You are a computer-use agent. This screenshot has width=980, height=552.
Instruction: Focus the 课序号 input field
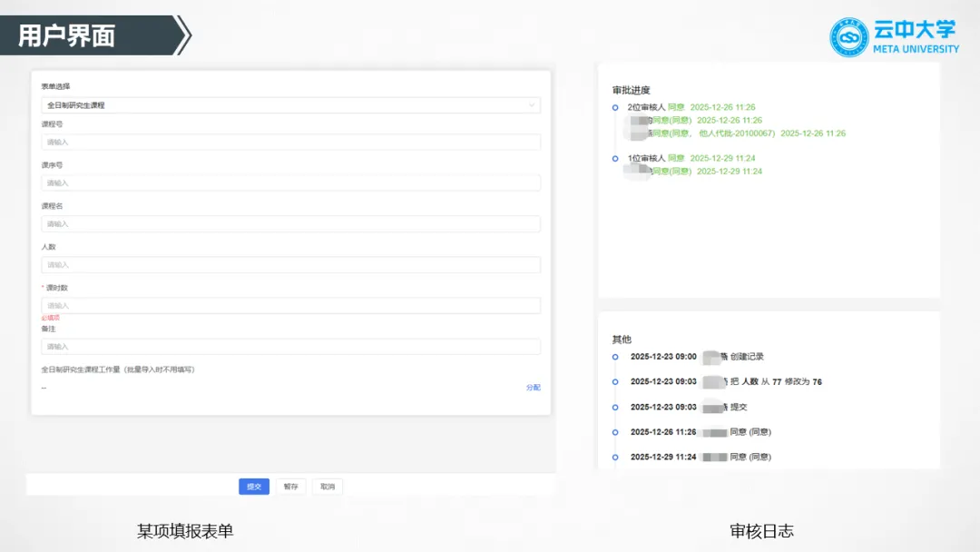[290, 183]
